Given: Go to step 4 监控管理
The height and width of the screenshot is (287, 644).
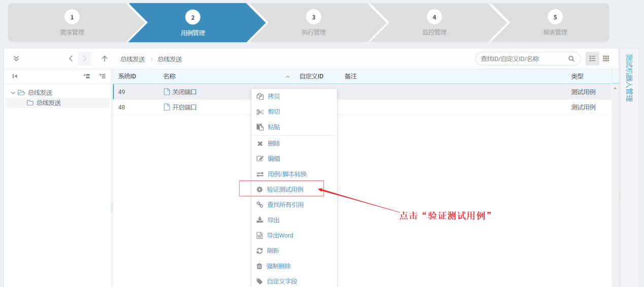Looking at the screenshot, I should point(434,23).
